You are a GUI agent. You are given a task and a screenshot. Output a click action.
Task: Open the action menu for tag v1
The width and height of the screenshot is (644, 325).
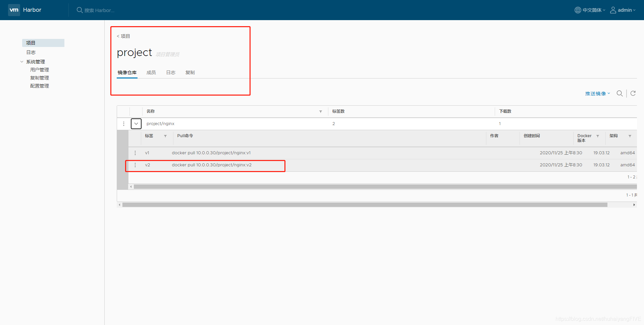click(x=135, y=153)
